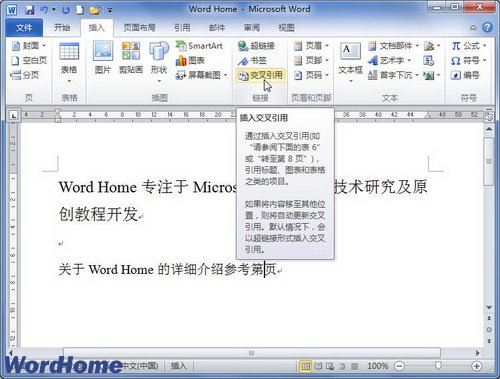The image size is (500, 379).
Task: Select the Full Screen Reading view icon
Action: tap(318, 366)
